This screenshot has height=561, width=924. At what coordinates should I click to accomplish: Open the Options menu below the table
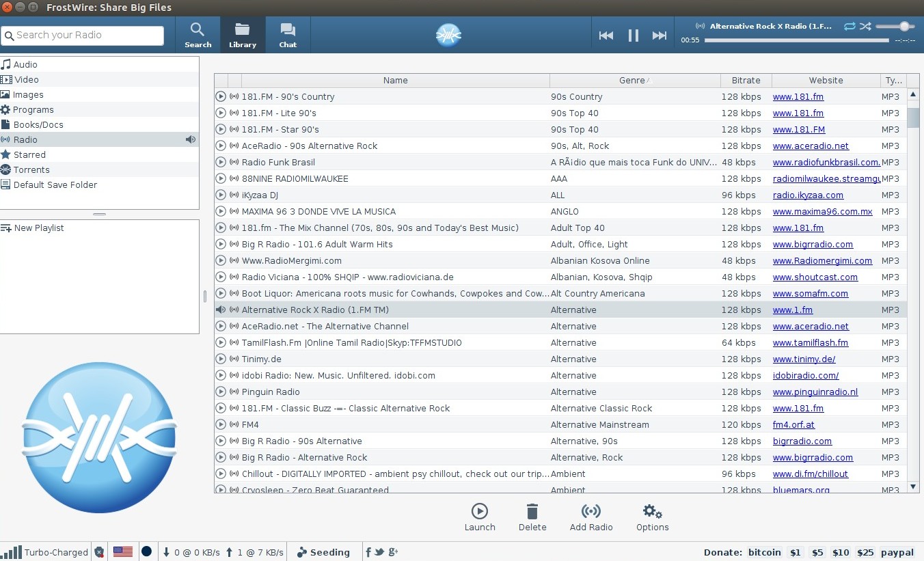(652, 517)
